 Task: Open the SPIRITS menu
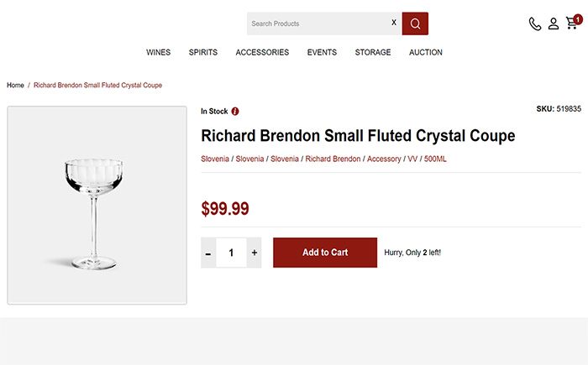203,53
